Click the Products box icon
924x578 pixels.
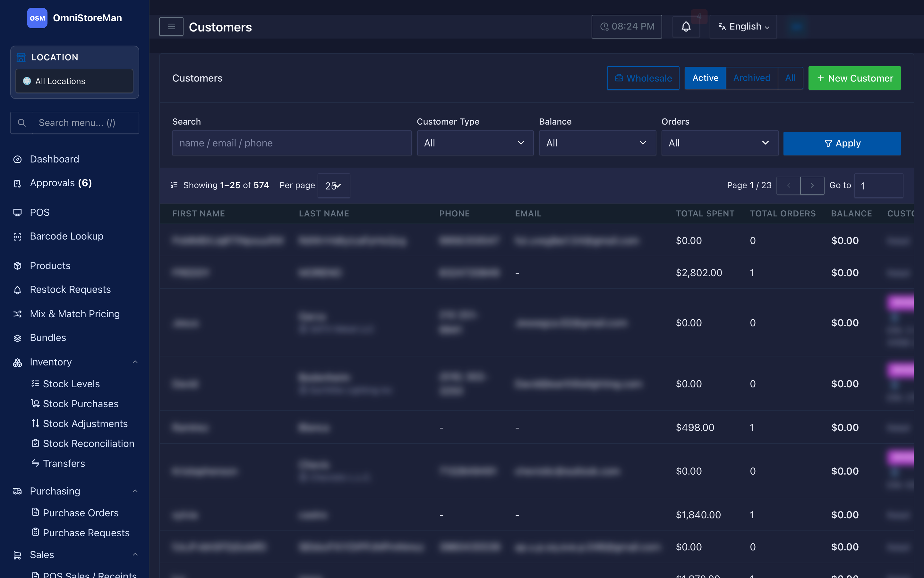pos(18,266)
